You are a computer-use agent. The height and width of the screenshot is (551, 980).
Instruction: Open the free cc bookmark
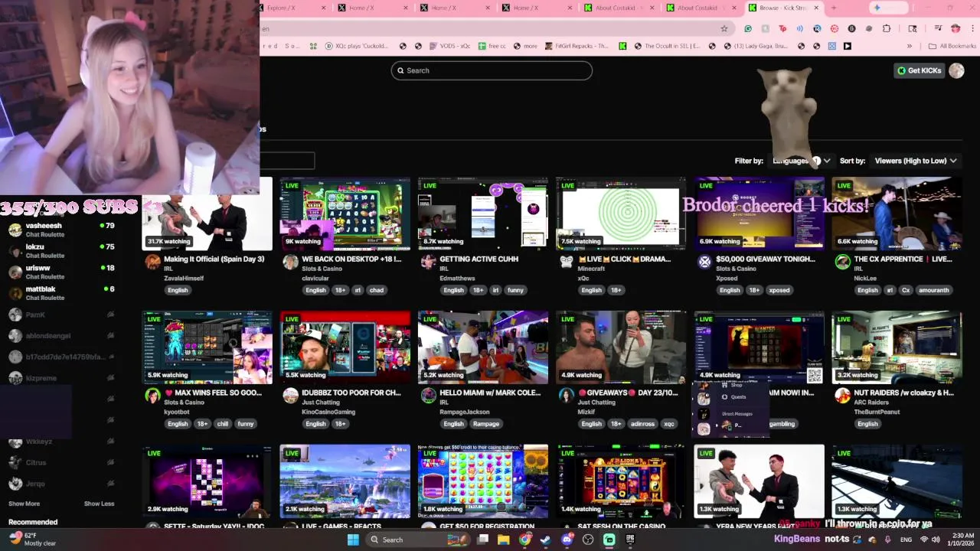tap(492, 46)
